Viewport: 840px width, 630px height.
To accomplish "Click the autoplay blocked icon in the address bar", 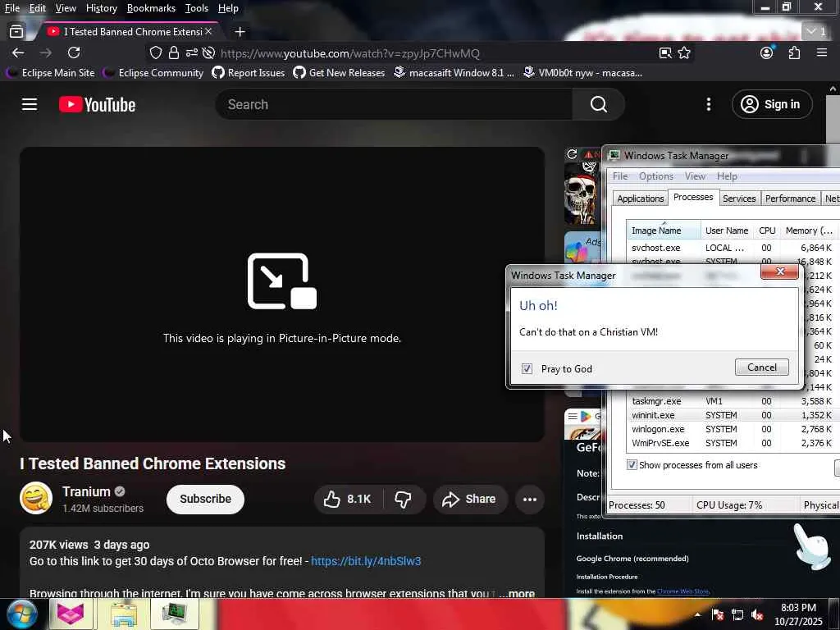I will tap(209, 52).
